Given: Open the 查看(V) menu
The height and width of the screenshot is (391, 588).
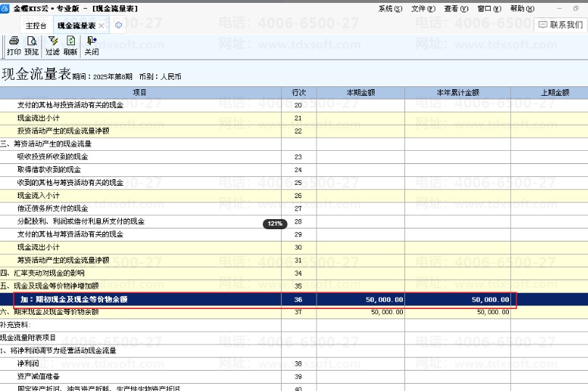Looking at the screenshot, I should click(456, 8).
